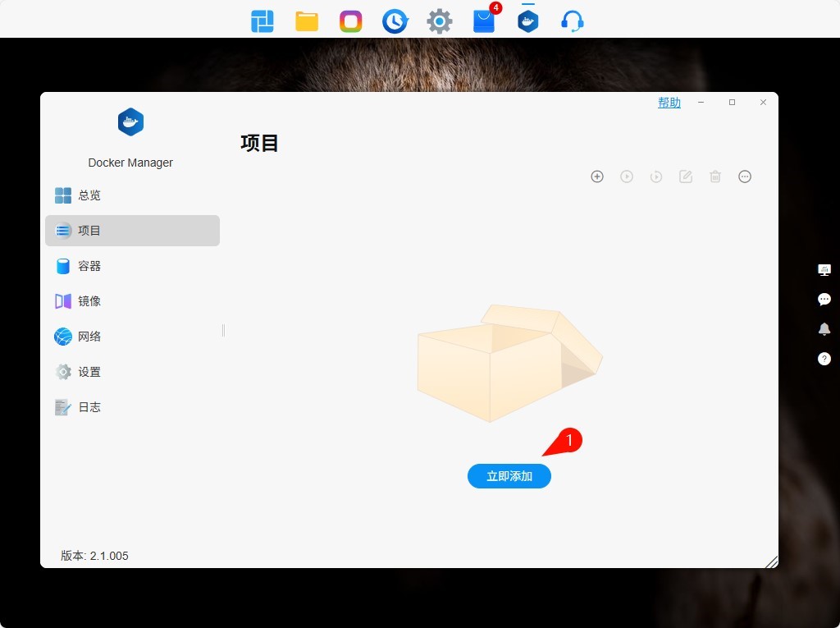Go to 容器 containers section
840x628 pixels.
[132, 266]
